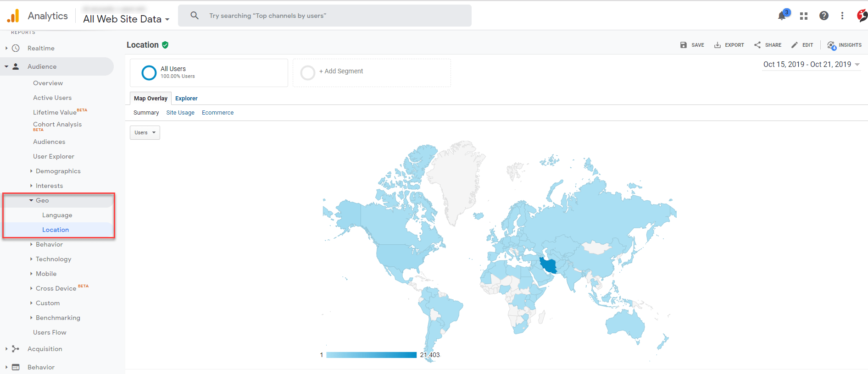
Task: Open the INSIGHTS panel
Action: point(844,45)
